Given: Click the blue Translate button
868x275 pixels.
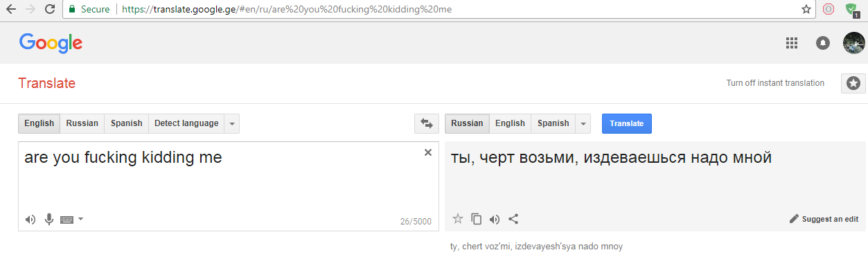Looking at the screenshot, I should coord(627,123).
